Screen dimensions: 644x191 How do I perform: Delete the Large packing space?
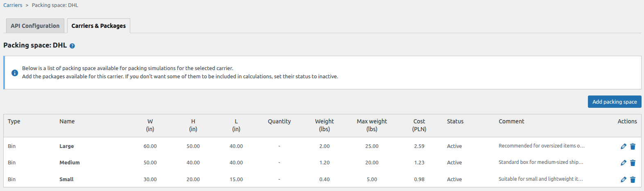coord(633,146)
